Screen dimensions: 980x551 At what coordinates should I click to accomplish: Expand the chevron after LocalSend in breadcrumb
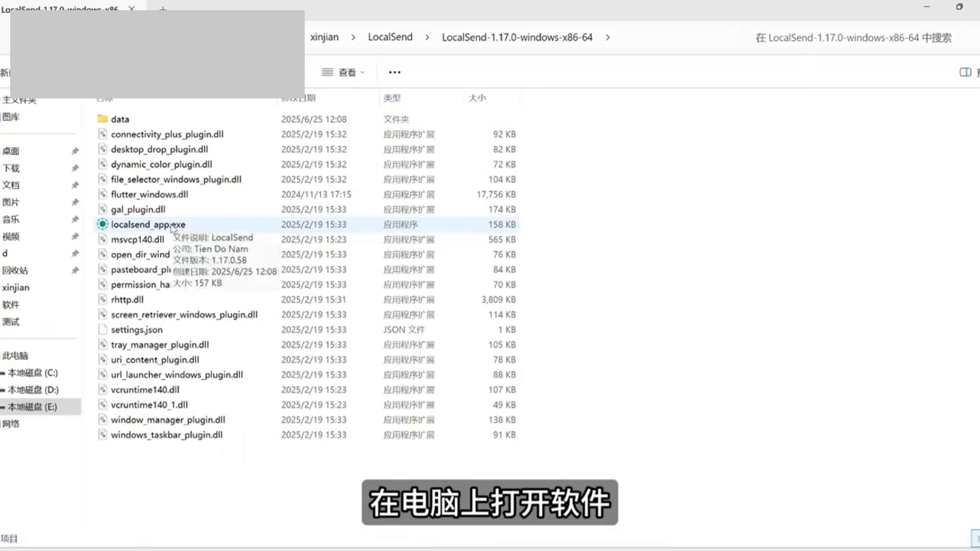pos(427,37)
